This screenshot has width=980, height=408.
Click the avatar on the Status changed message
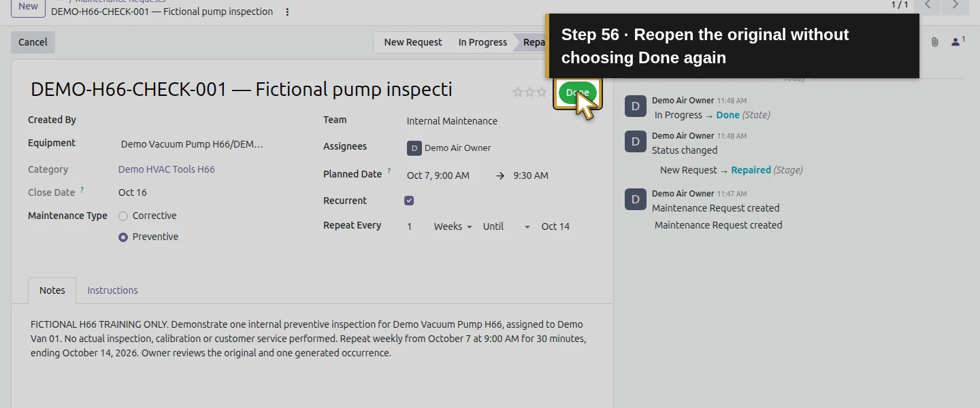[636, 141]
